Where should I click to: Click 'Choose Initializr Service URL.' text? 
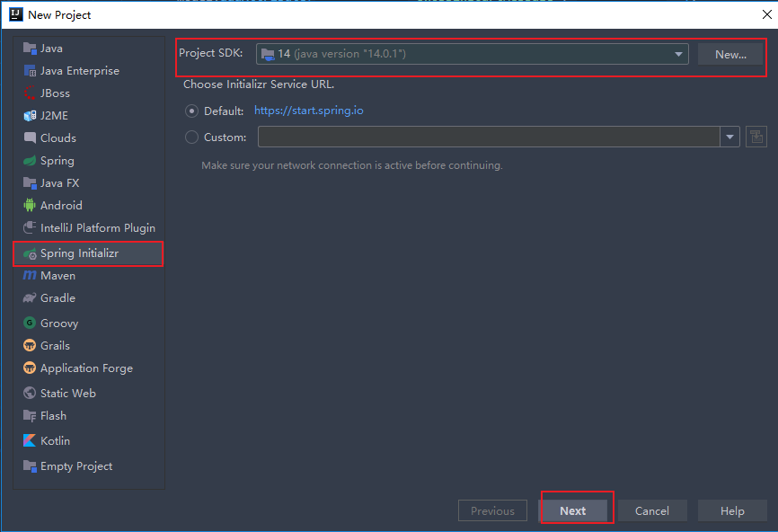pos(259,84)
